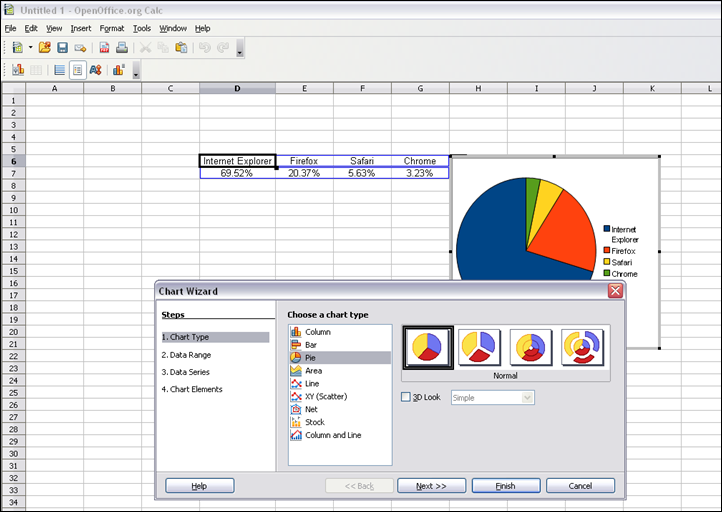Click the Export as PDF icon
The image size is (722, 512).
pos(104,47)
